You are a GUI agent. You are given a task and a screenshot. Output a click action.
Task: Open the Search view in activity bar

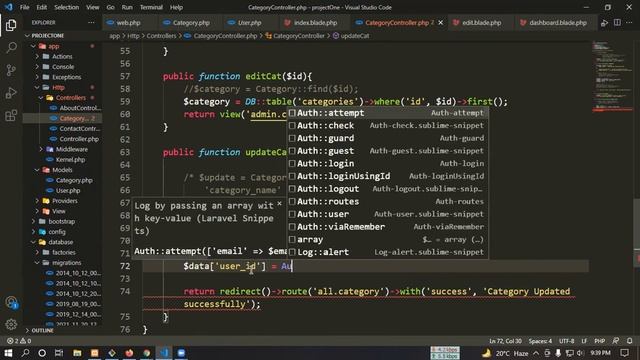click(11, 48)
